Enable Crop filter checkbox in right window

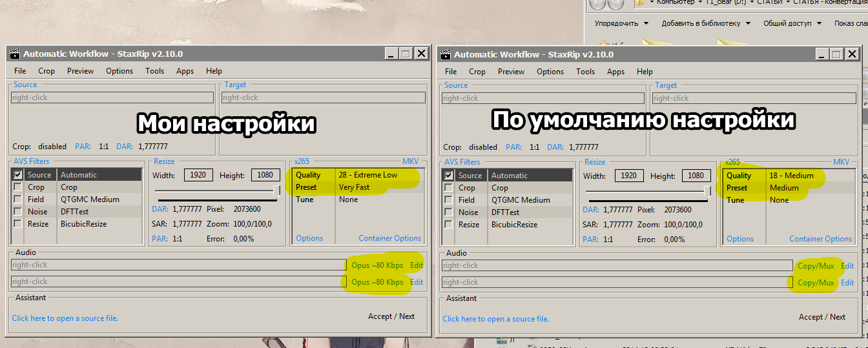449,188
